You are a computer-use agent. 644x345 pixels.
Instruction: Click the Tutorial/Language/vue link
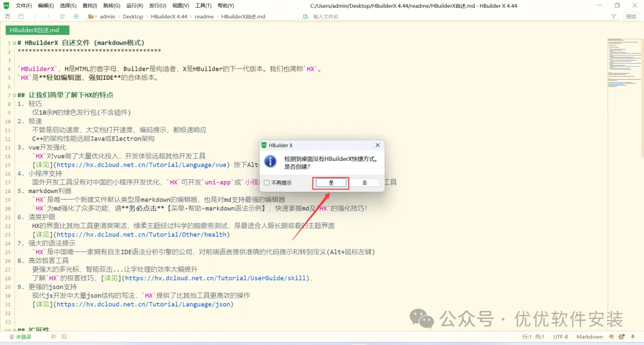click(x=141, y=165)
